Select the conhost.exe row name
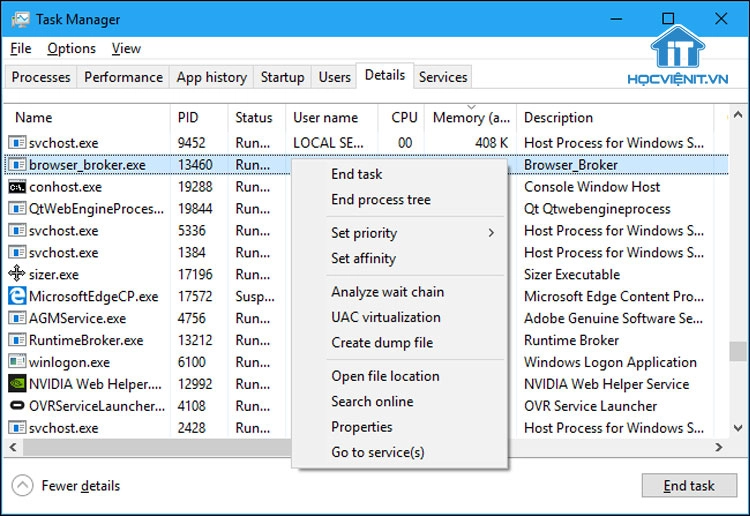The height and width of the screenshot is (516, 750). point(65,187)
